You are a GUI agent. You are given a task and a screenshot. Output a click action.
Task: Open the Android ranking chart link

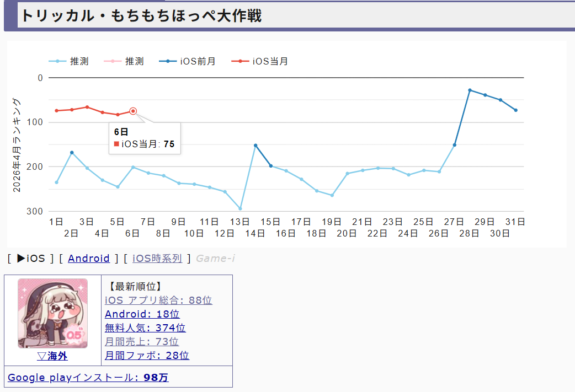pyautogui.click(x=89, y=258)
